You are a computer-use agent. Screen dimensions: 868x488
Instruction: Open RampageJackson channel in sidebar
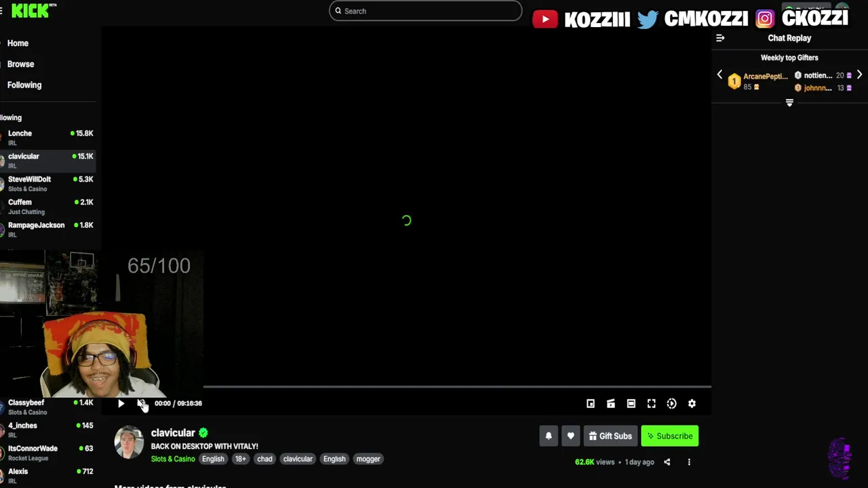coord(47,230)
